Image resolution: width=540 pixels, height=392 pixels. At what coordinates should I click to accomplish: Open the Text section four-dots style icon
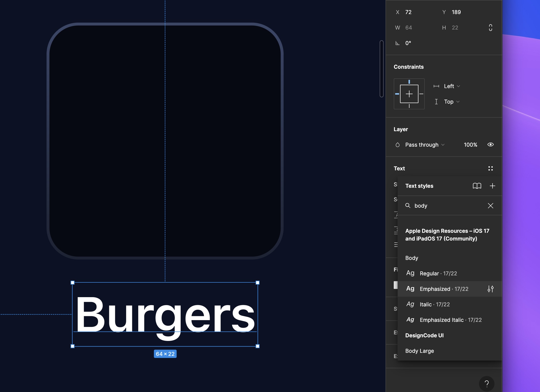click(x=490, y=168)
